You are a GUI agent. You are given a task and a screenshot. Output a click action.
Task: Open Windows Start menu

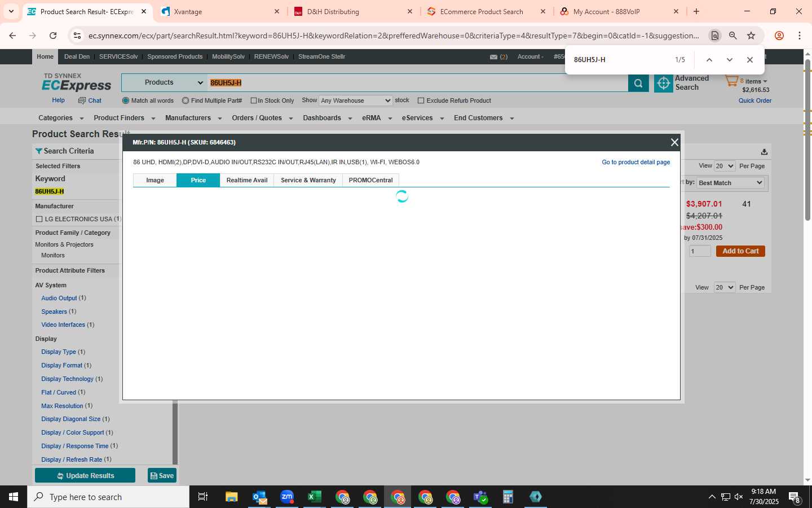tap(14, 497)
